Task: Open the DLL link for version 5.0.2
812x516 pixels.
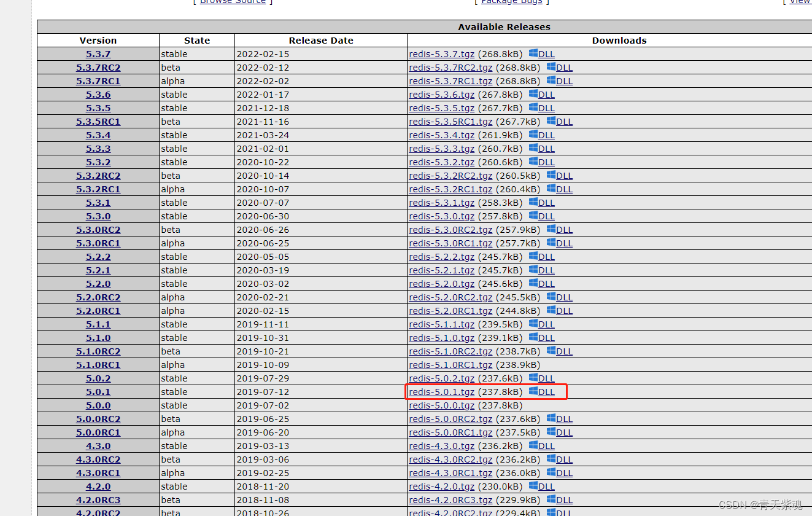Action: pos(546,378)
